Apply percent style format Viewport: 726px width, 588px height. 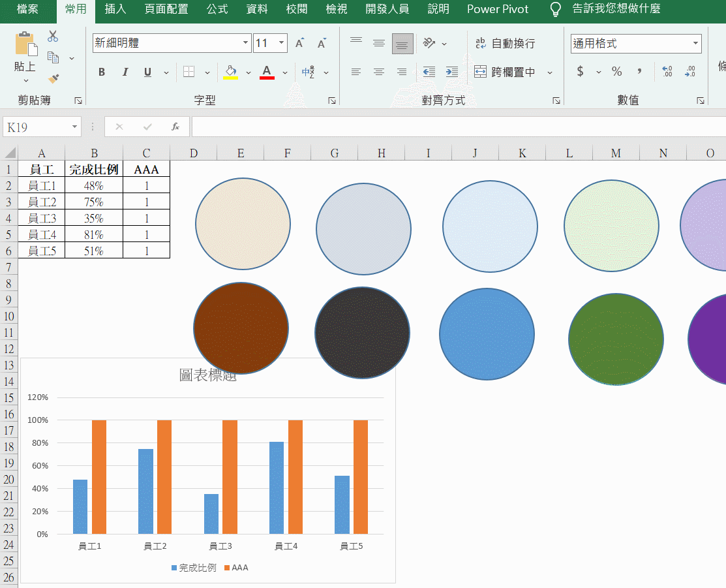[616, 71]
